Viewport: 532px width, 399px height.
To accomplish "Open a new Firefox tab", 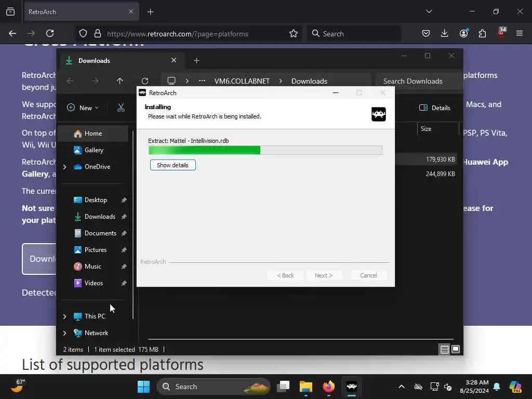I will [151, 12].
